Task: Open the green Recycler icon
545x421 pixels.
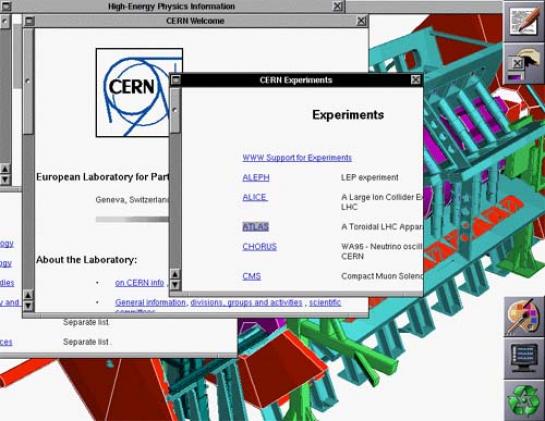Action: (524, 400)
